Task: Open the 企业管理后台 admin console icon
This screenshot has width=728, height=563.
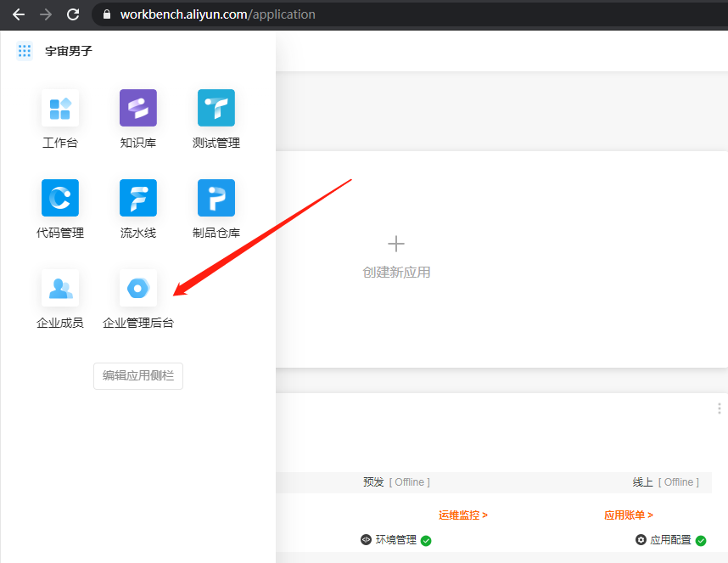Action: tap(138, 288)
